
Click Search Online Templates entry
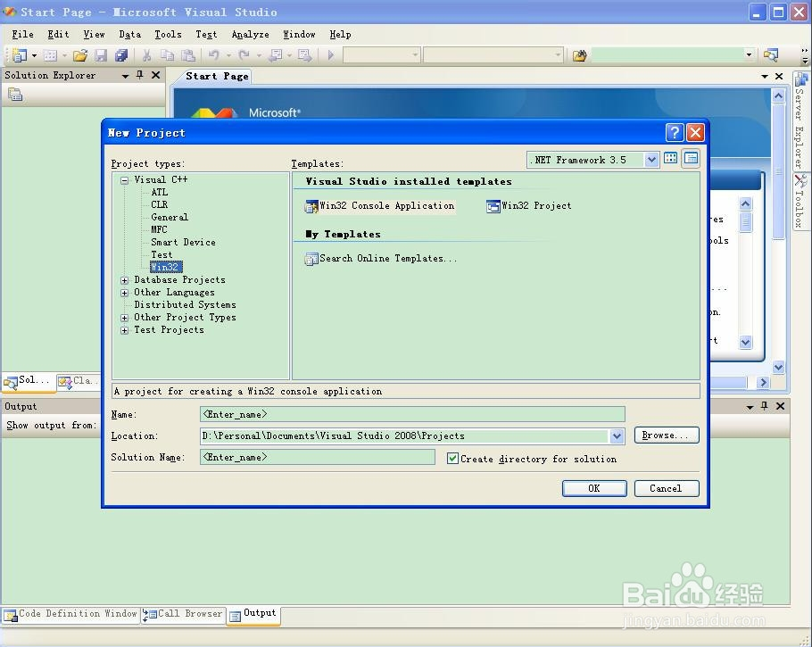(x=381, y=259)
